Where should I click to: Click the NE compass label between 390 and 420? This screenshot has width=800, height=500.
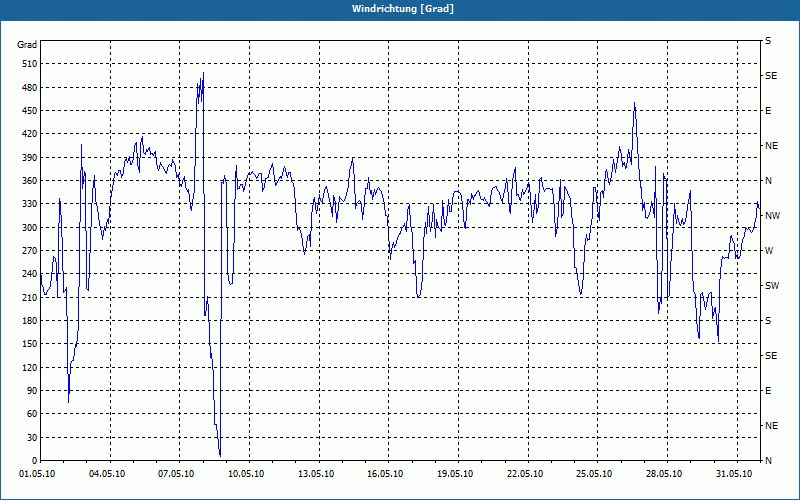772,146
